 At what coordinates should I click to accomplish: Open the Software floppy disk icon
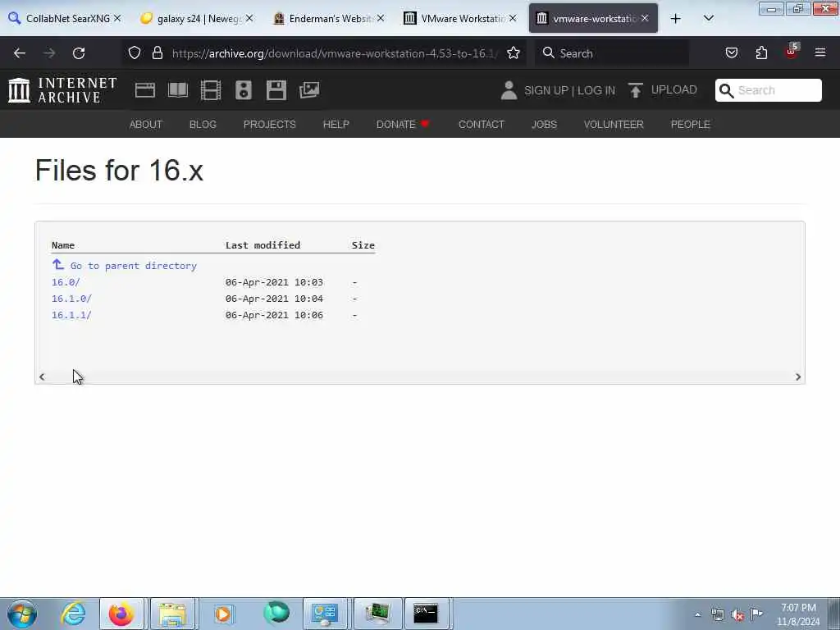pyautogui.click(x=276, y=90)
